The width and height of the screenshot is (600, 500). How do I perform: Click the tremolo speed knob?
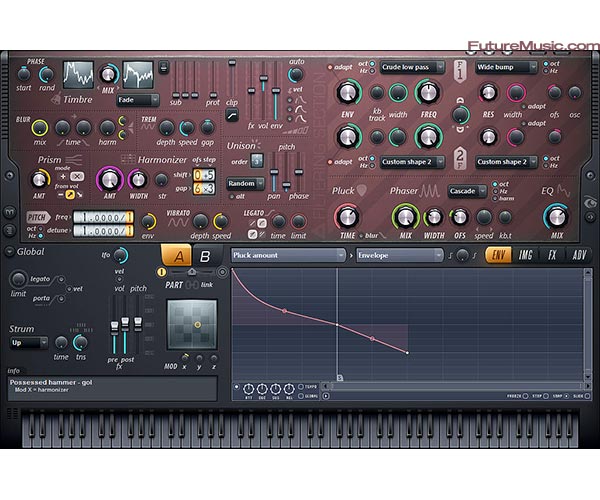(187, 128)
